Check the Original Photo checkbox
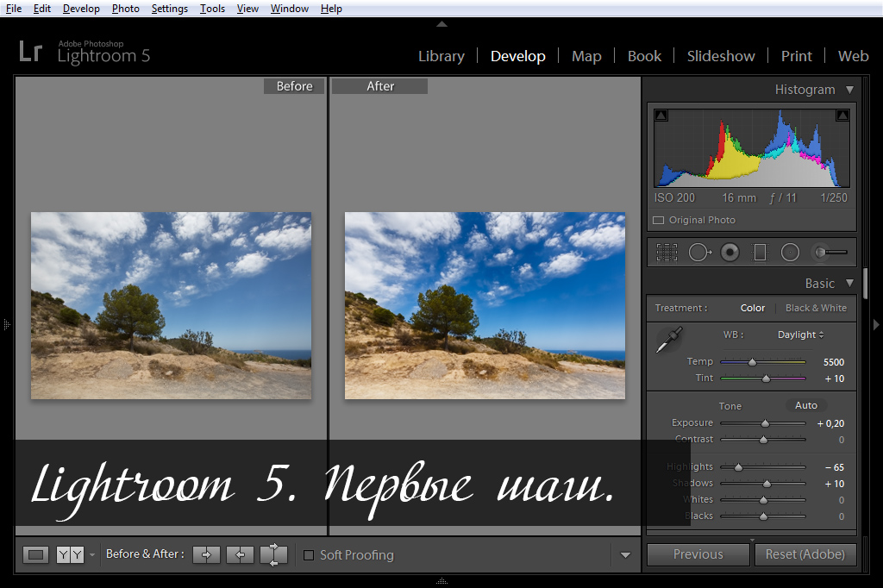883x588 pixels. [659, 220]
